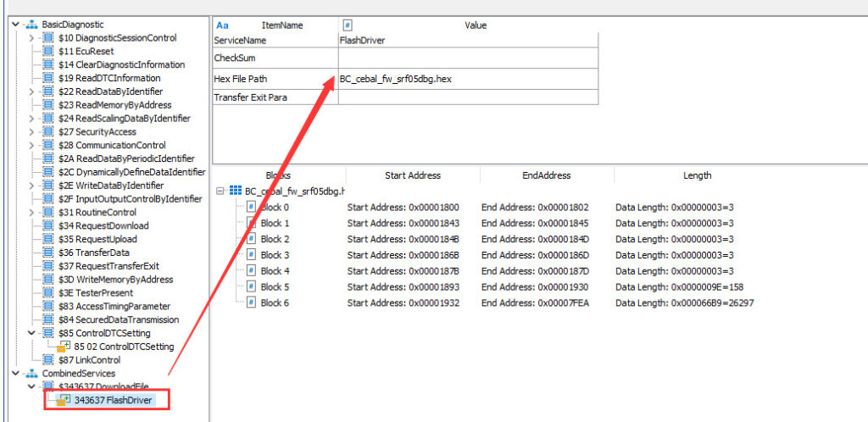Click the Transfer Exit Para value cell
Screen dimensions: 868x422
coord(467,97)
